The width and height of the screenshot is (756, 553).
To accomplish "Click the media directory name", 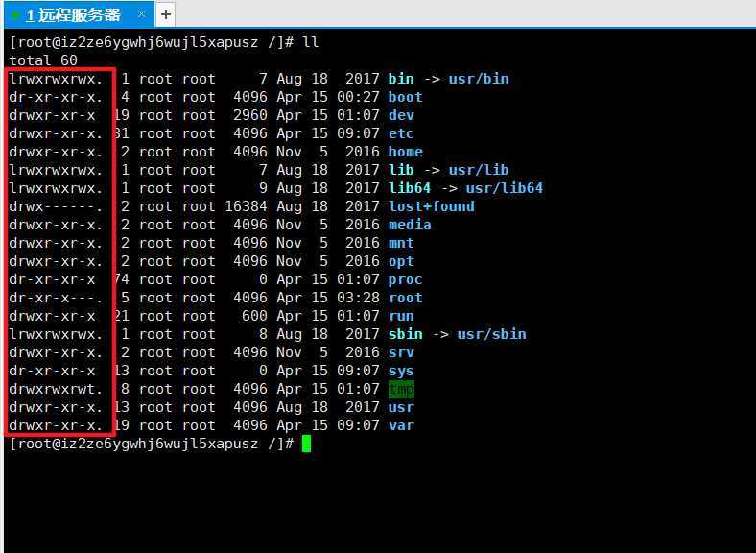I will pos(410,225).
